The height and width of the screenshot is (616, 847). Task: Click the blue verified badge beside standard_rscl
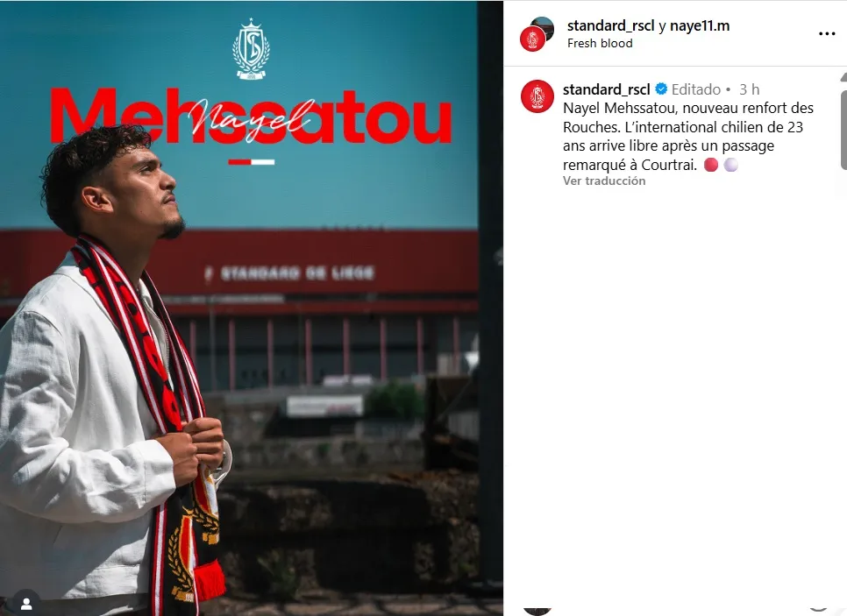point(661,89)
